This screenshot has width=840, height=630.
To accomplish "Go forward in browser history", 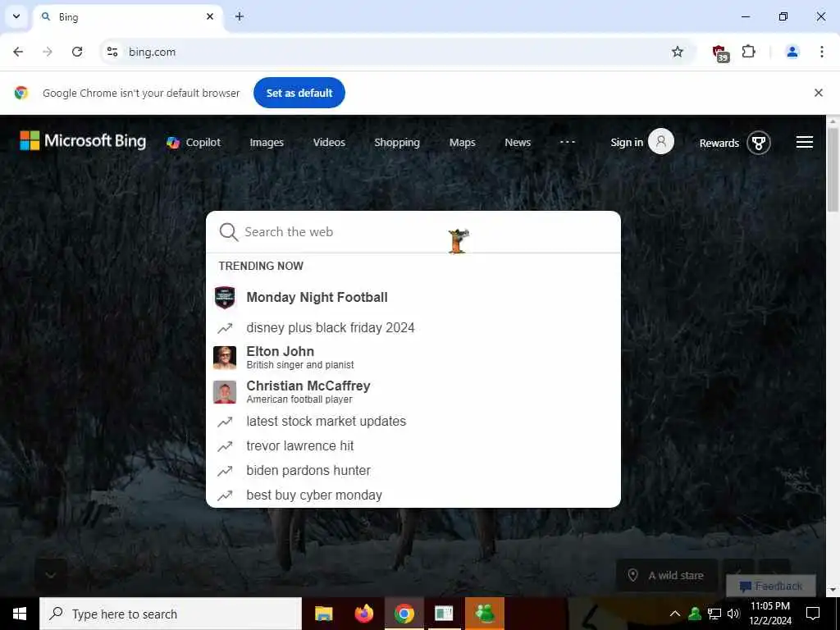I will 48,52.
